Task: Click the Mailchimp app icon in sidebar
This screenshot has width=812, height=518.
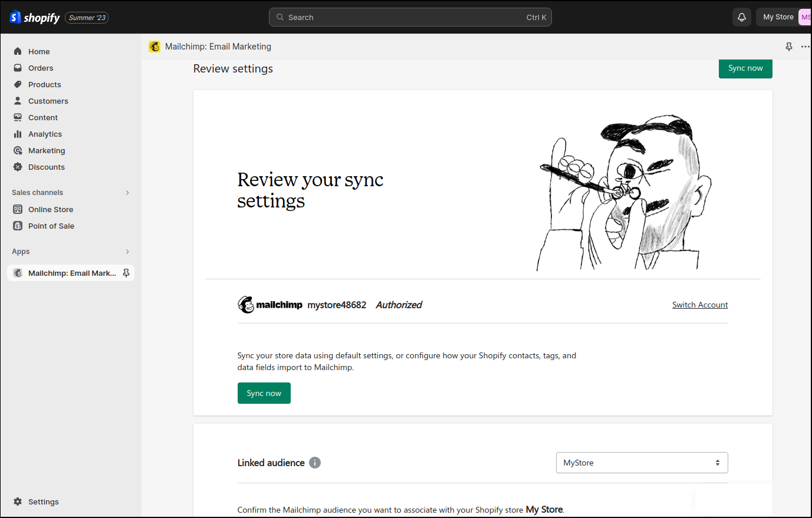Action: tap(18, 273)
